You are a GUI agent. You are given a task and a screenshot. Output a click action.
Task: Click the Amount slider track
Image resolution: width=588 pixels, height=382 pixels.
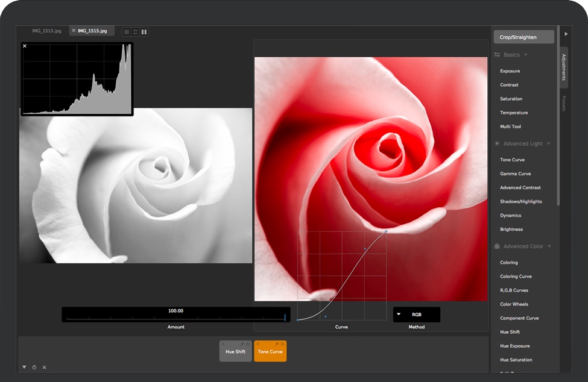click(175, 318)
